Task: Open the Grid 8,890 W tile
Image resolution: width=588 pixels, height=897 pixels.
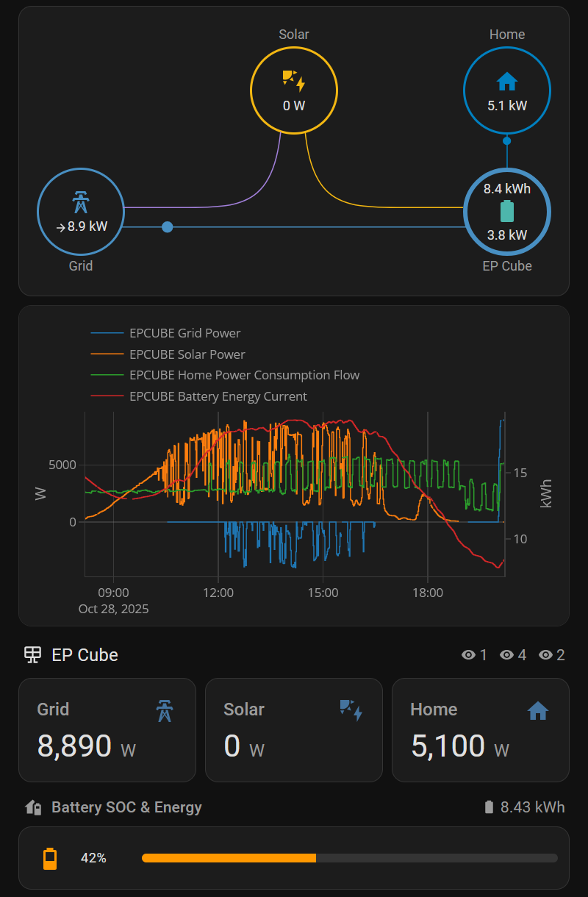Action: tap(107, 730)
